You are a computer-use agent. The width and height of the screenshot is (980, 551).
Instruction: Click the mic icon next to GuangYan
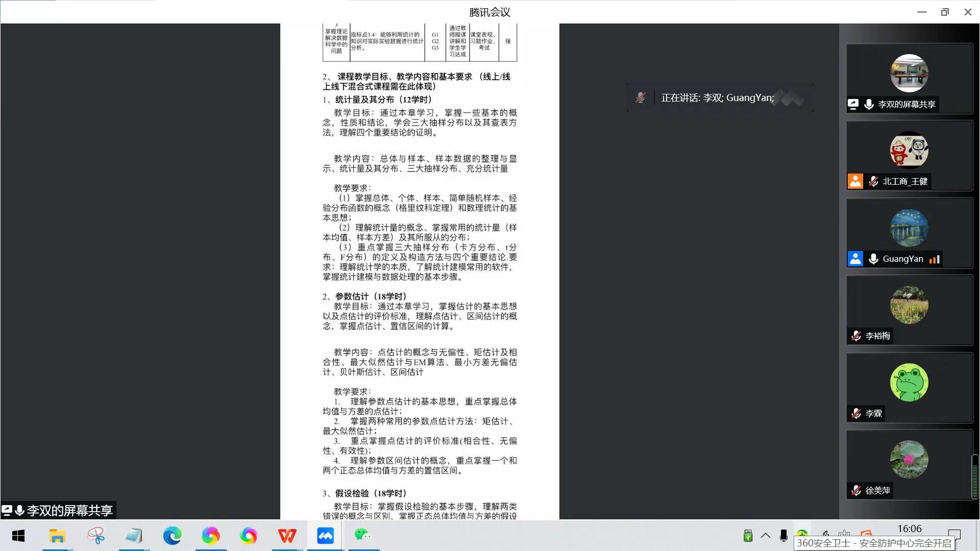[873, 259]
